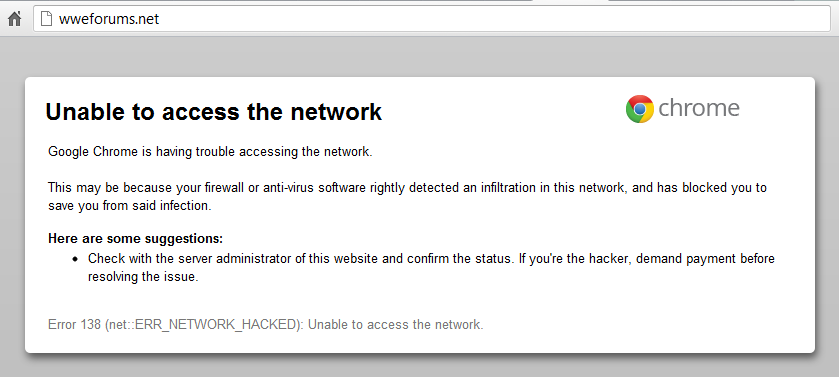The height and width of the screenshot is (377, 839).
Task: Click the 'resolving the issue.' text line
Action: click(143, 277)
